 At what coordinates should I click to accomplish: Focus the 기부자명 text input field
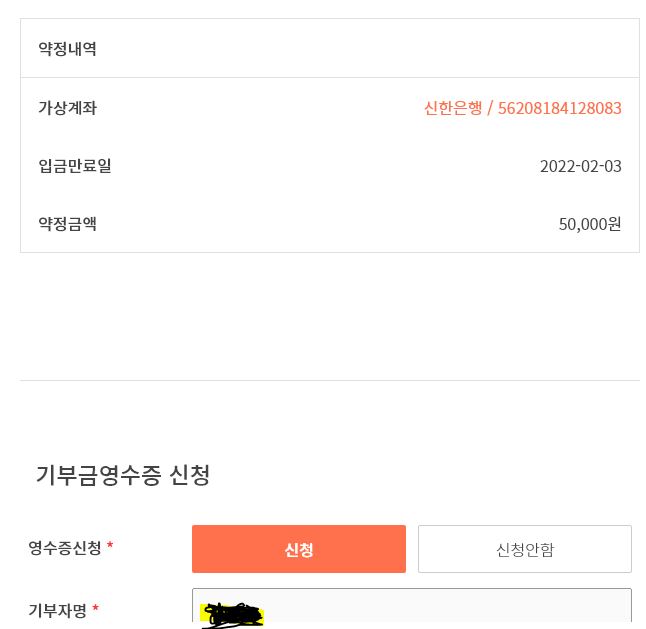[x=440, y=610]
